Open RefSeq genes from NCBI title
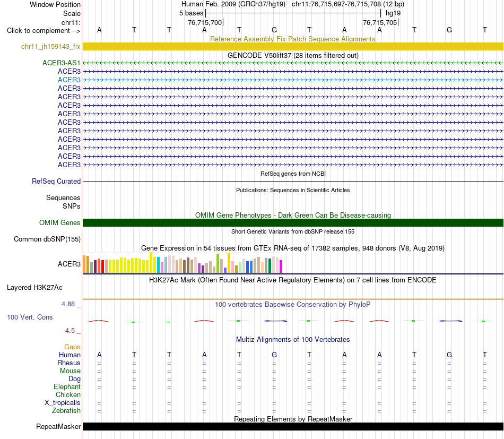Image resolution: width=504 pixels, height=439 pixels. tap(293, 174)
